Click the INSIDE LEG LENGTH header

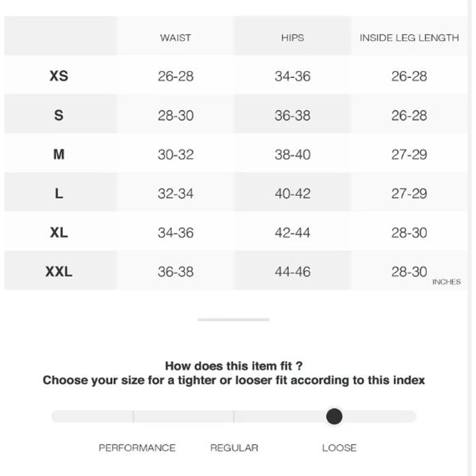[409, 38]
